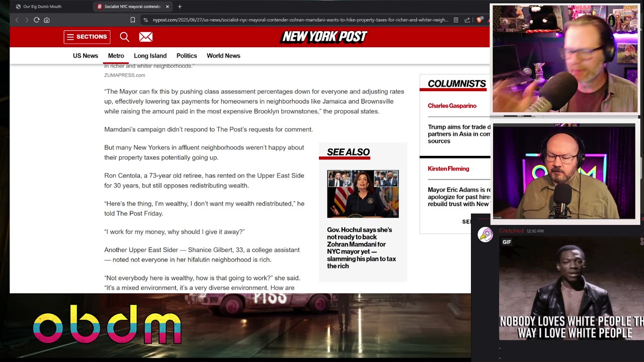Click the nypost.com address bar URL
644x362 pixels.
pos(300,20)
